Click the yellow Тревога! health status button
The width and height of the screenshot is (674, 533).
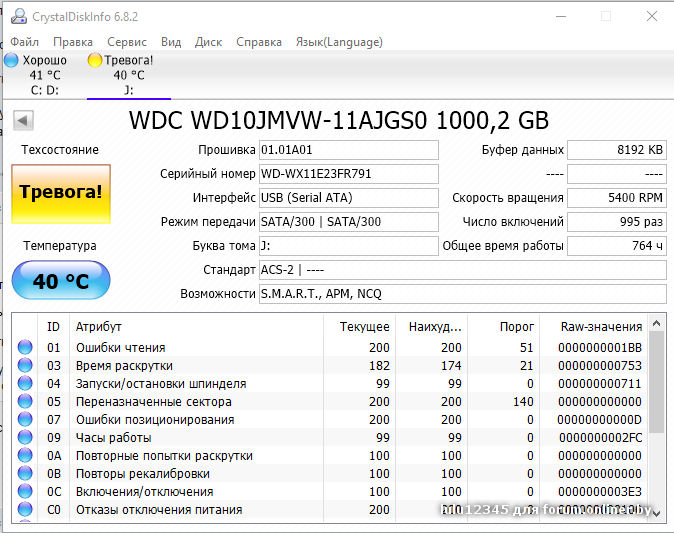[x=61, y=194]
